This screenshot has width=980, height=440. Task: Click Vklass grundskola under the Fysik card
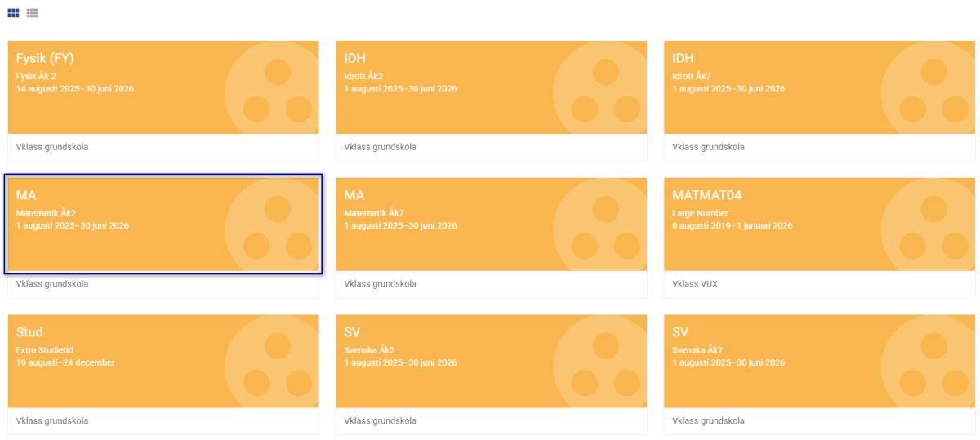tap(52, 147)
